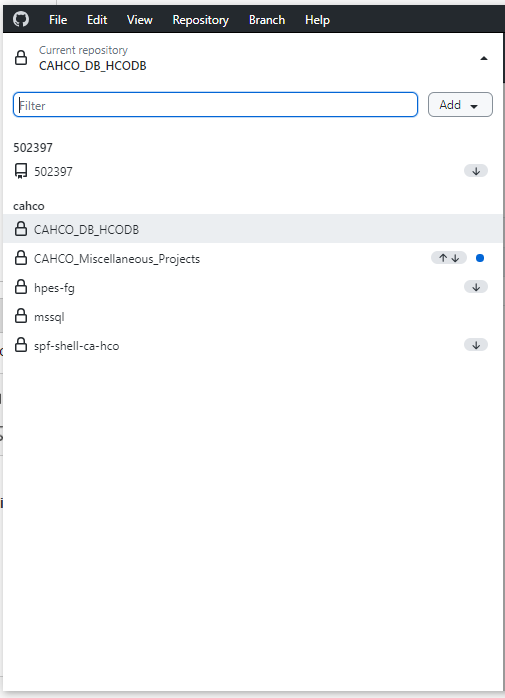Click the lock icon beside mssql
This screenshot has height=698, width=505.
(x=21, y=316)
